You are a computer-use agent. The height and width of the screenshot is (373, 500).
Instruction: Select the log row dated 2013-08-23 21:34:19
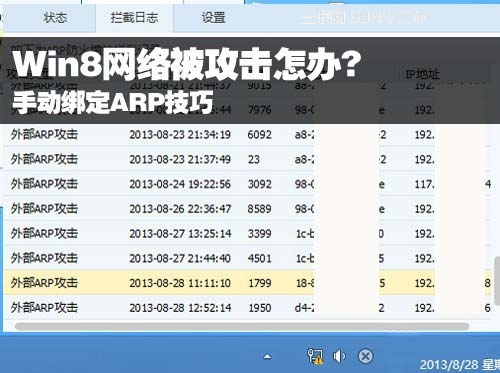pyautogui.click(x=247, y=134)
